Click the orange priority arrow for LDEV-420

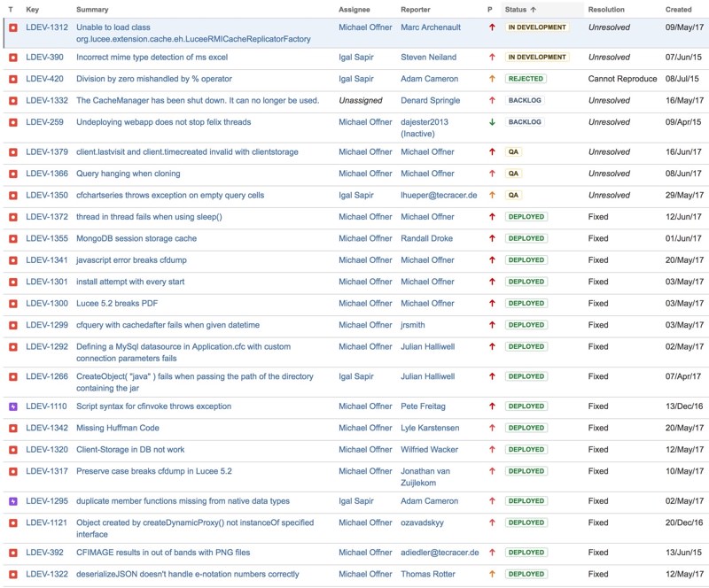(x=492, y=79)
